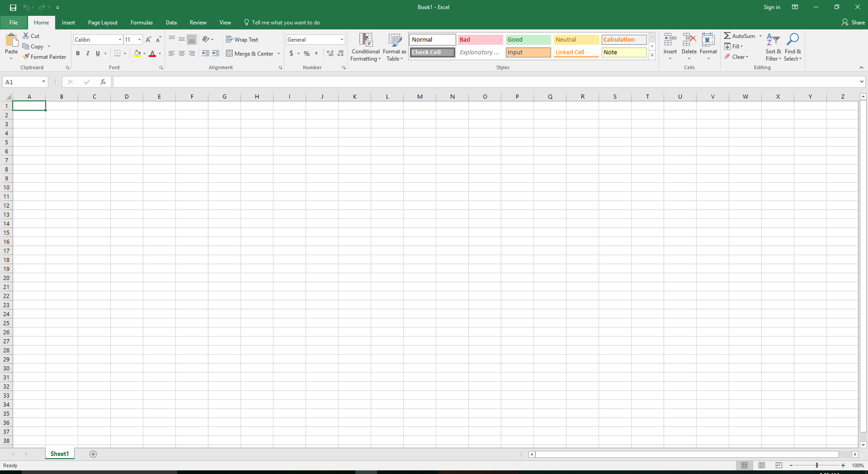Viewport: 868px width, 474px height.
Task: Open the font name dropdown
Action: [x=119, y=39]
